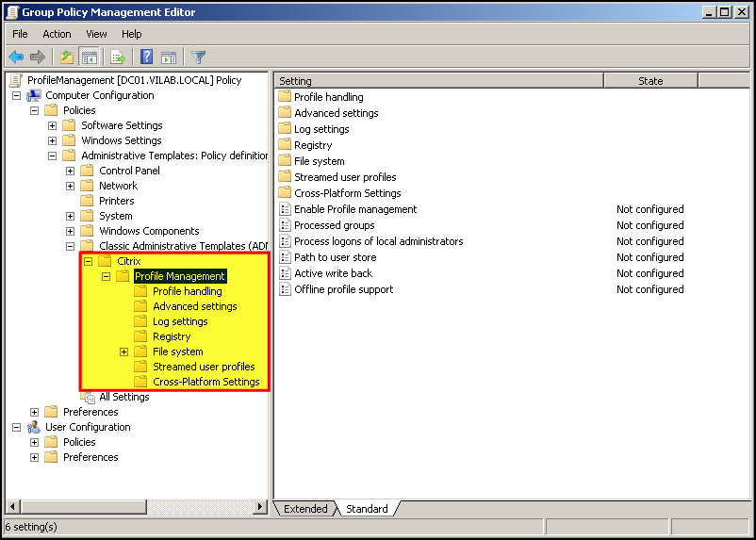756x540 pixels.
Task: Select Advanced settings in the tree
Action: (x=195, y=306)
